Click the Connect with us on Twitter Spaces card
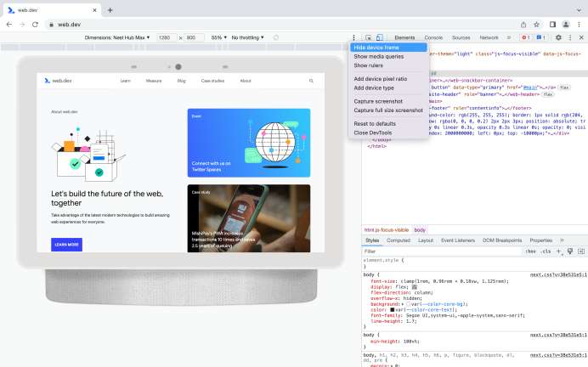Screen dimensions: 588x367 [249, 143]
